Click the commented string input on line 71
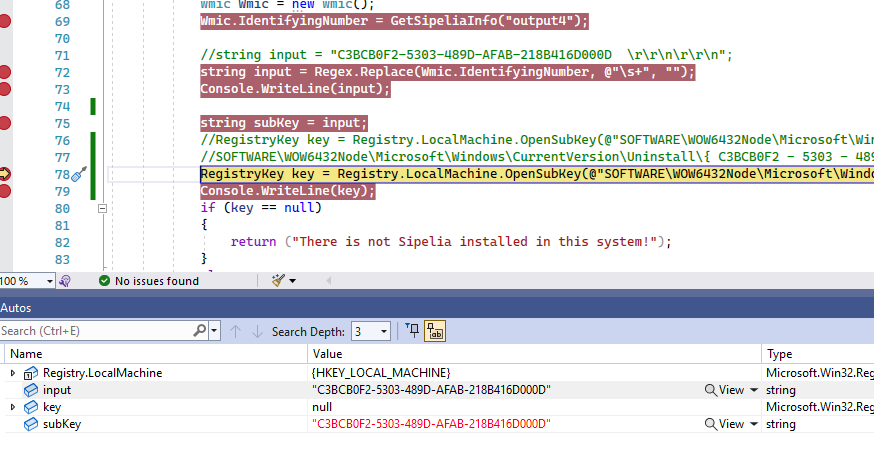Viewport: 874px width, 459px height. click(466, 55)
